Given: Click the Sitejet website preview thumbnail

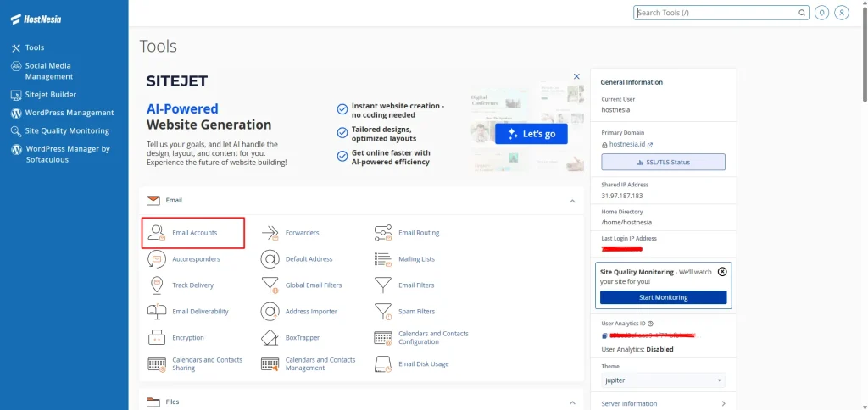Looking at the screenshot, I should [526, 127].
